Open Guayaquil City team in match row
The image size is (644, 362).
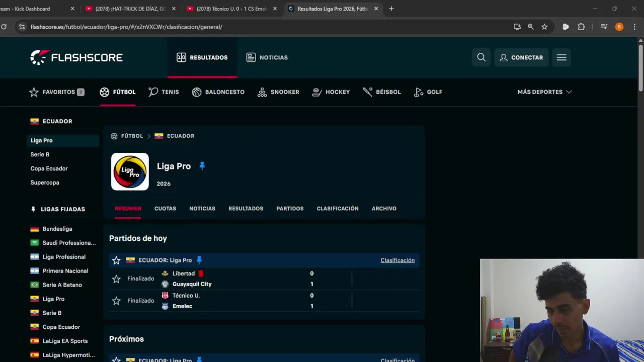click(x=192, y=284)
